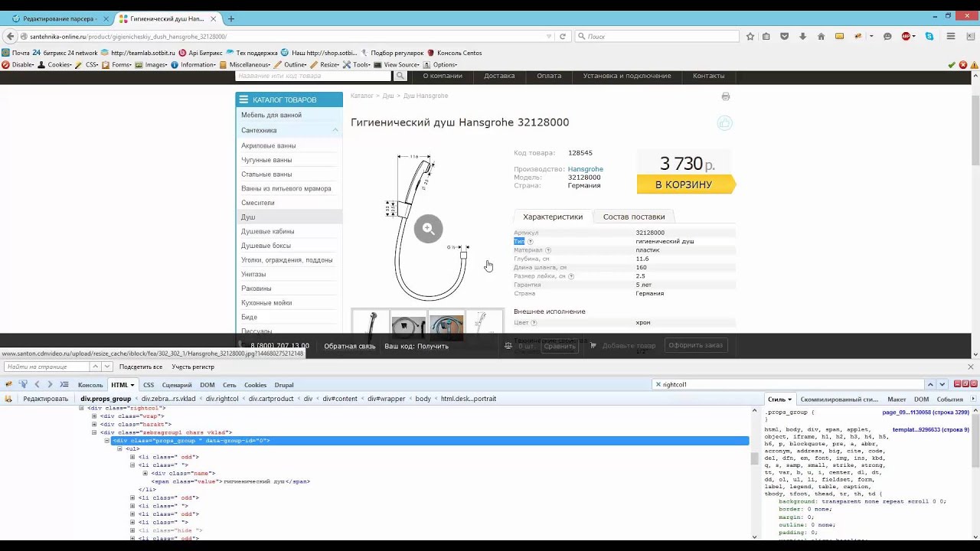Click the zoom magnifier on product image
Image resolution: width=980 pixels, height=551 pixels.
point(429,228)
